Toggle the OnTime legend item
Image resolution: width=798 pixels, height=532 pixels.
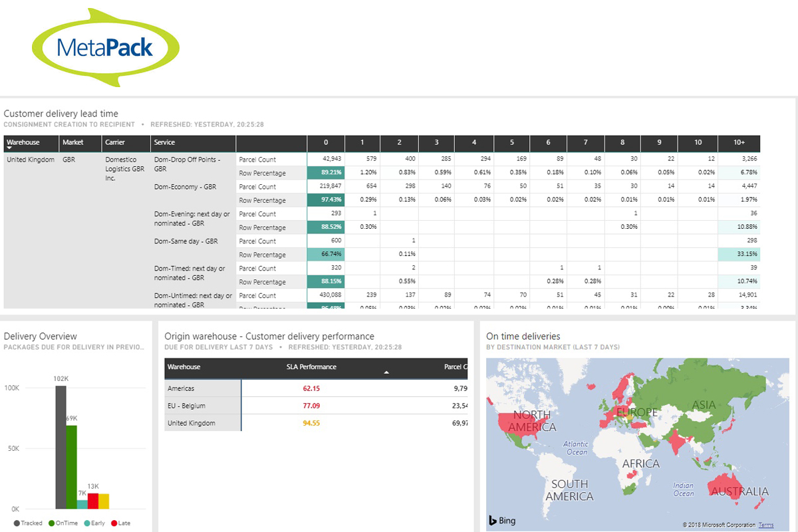tap(64, 523)
